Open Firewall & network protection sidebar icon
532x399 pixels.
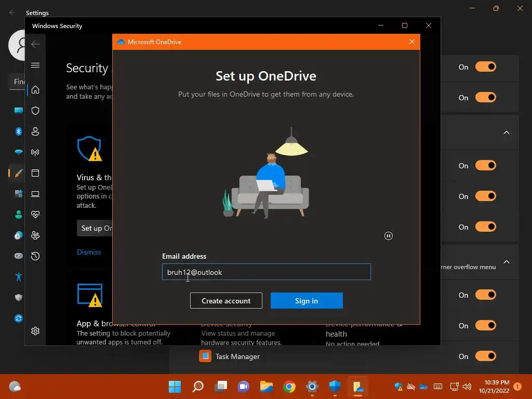pyautogui.click(x=35, y=152)
